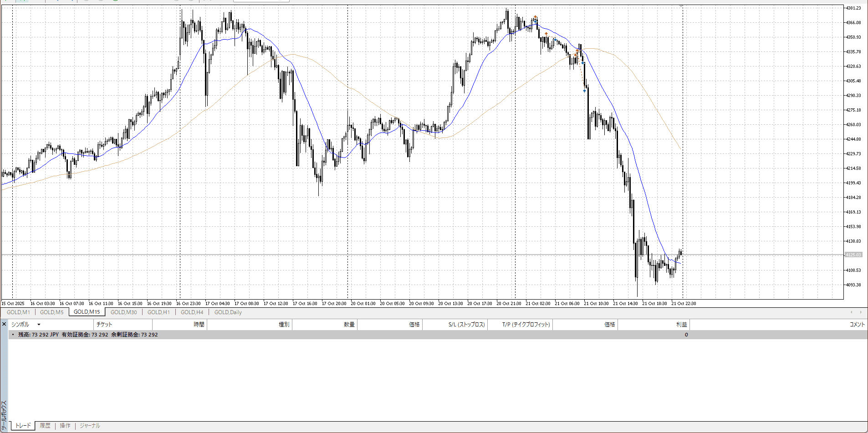
Task: Open the GOLD,H4 chart tab
Action: [x=192, y=312]
